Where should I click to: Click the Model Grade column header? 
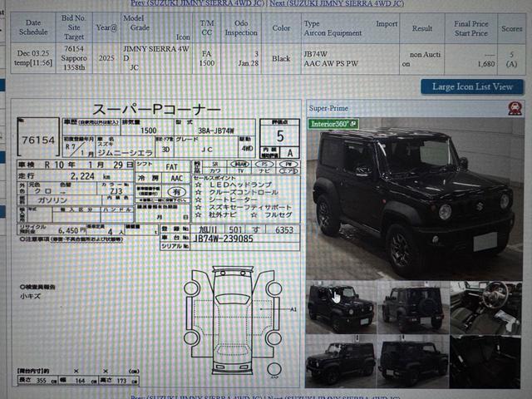coord(156,27)
